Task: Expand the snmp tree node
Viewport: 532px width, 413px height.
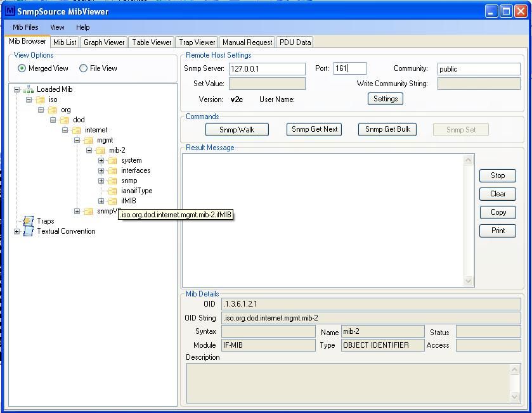Action: 101,181
